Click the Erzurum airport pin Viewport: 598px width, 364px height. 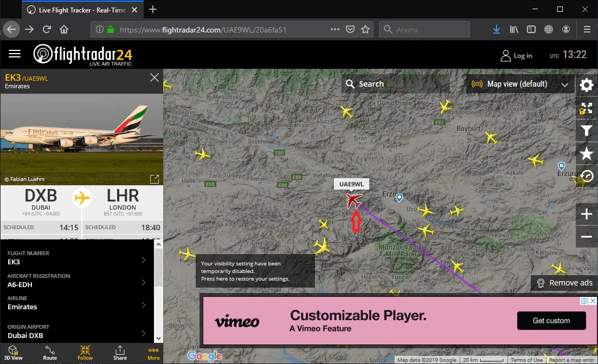(561, 166)
